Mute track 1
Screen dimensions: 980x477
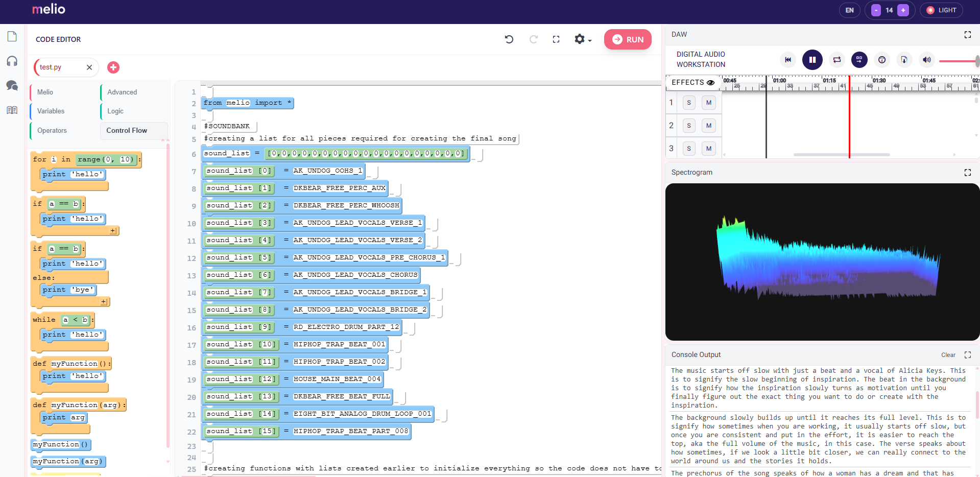pos(709,103)
